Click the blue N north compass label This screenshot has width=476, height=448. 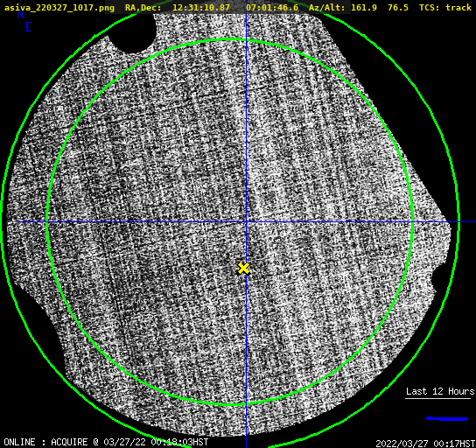pos(20,14)
